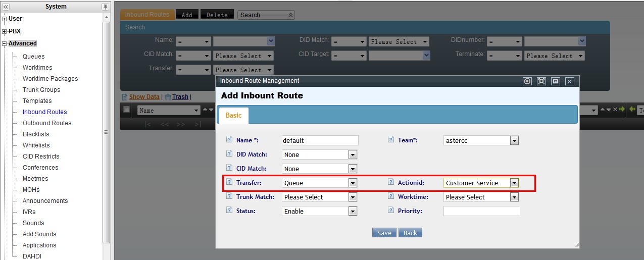Image resolution: width=644 pixels, height=260 pixels.
Task: Click into the Priority input field
Action: tap(481, 211)
